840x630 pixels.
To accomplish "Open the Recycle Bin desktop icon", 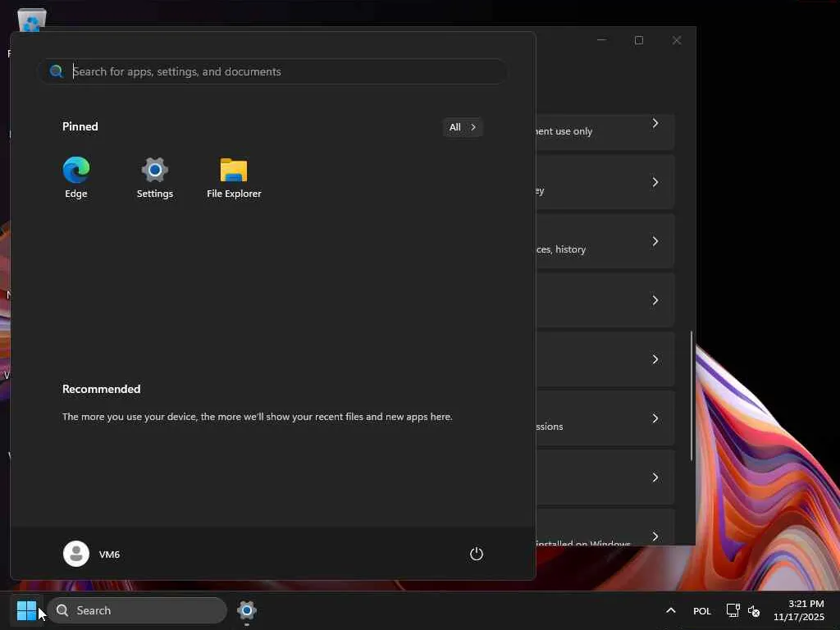I will (32, 21).
